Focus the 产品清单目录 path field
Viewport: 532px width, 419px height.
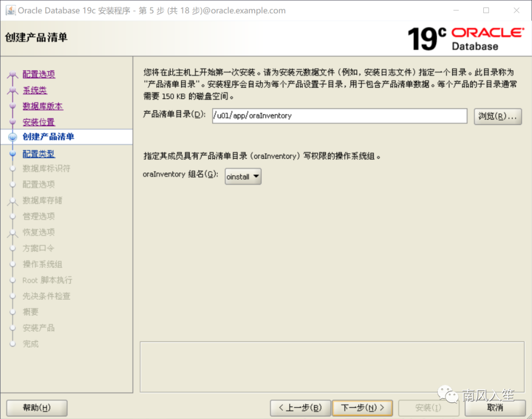pos(339,116)
